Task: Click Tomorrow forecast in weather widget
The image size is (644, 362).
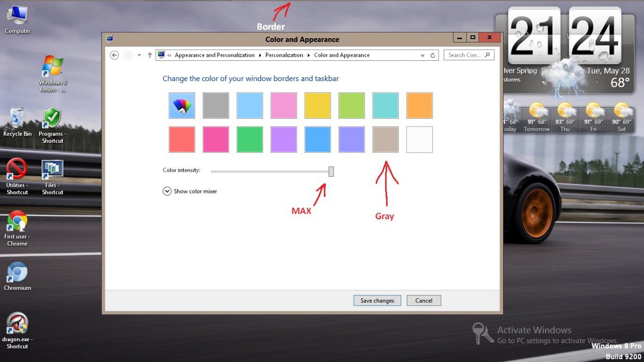Action: (537, 117)
